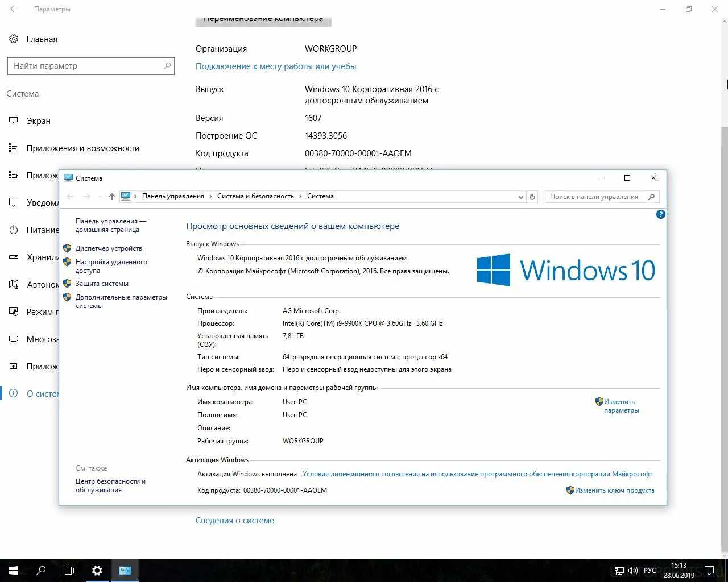
Task: Select the Питание sidebar item
Action: (x=34, y=230)
